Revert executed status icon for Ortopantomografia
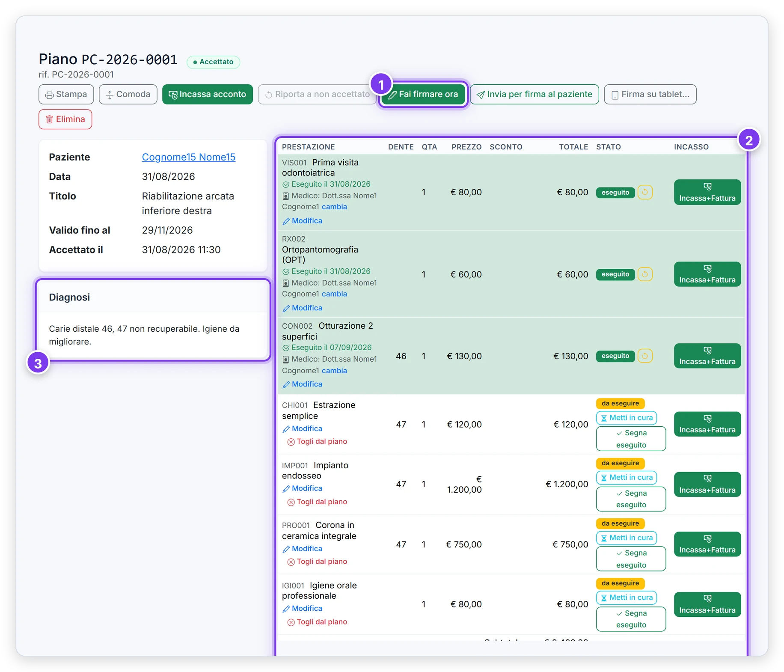Screen dimensions: 784x672 click(645, 274)
